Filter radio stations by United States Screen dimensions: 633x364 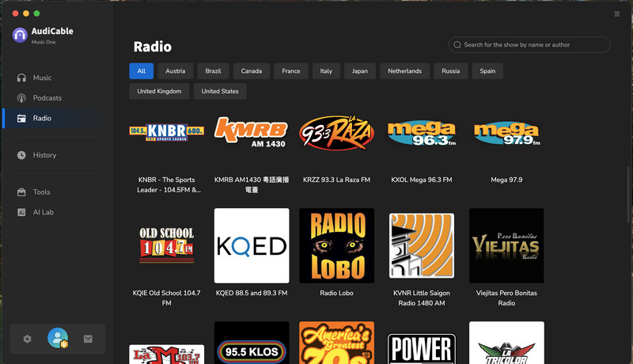[220, 91]
